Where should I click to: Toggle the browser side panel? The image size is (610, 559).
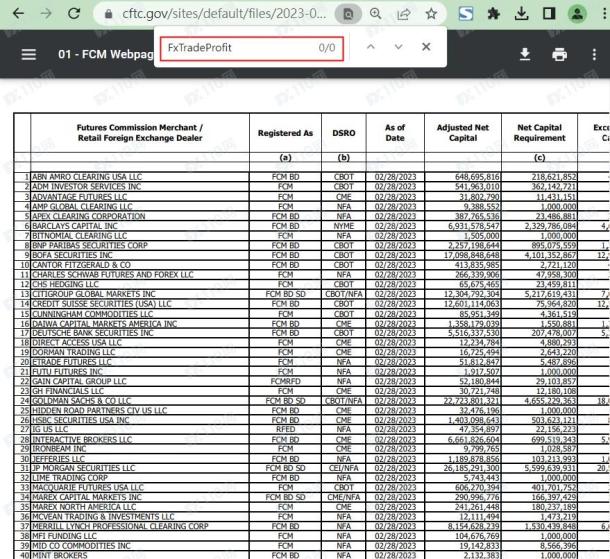[x=549, y=14]
